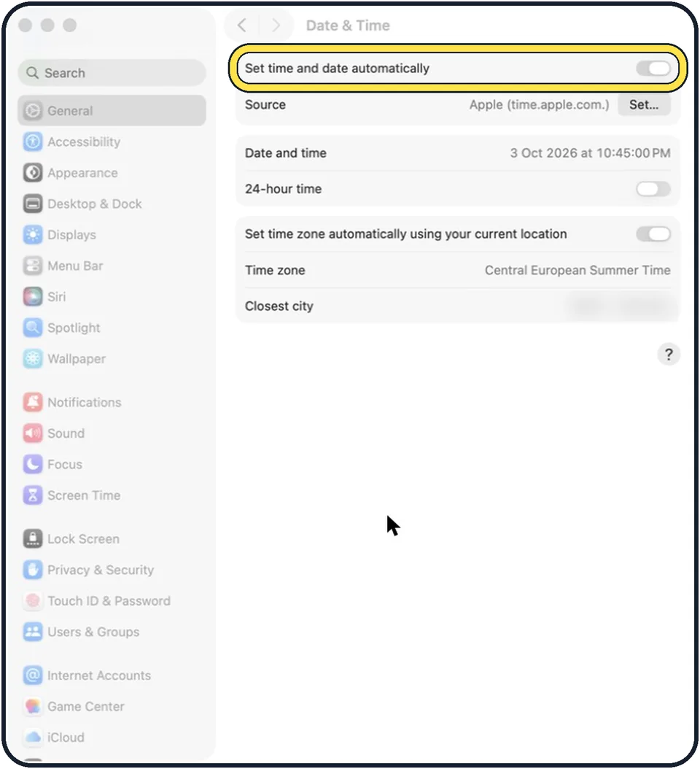Select the Wallpaper icon
The image size is (700, 769).
[x=33, y=358]
